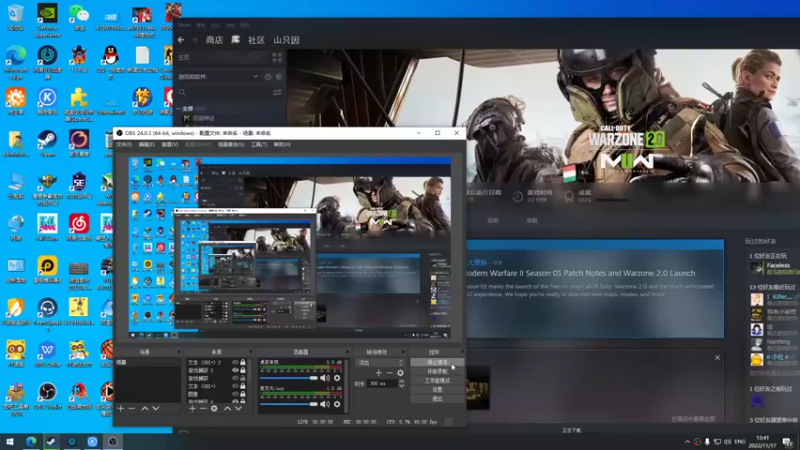Image resolution: width=800 pixels, height=450 pixels.
Task: Adjust Mic/Aux volume slider
Action: tap(289, 404)
